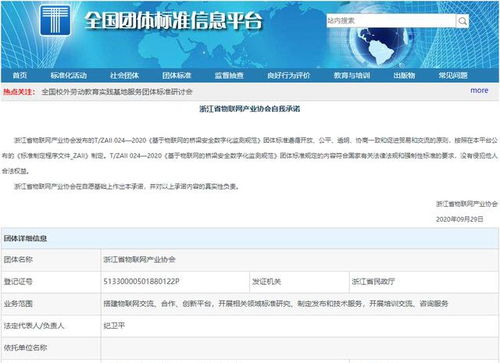Focus the site search input field

coord(391,21)
